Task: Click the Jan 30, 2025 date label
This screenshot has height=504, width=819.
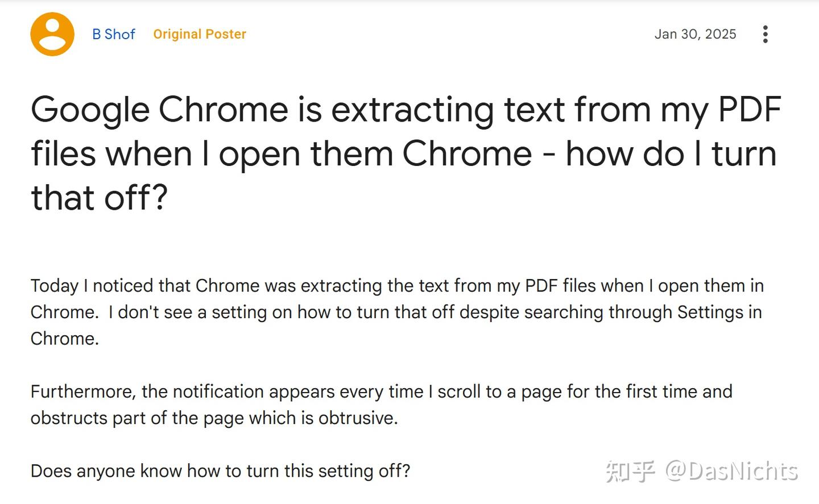Action: [x=695, y=34]
